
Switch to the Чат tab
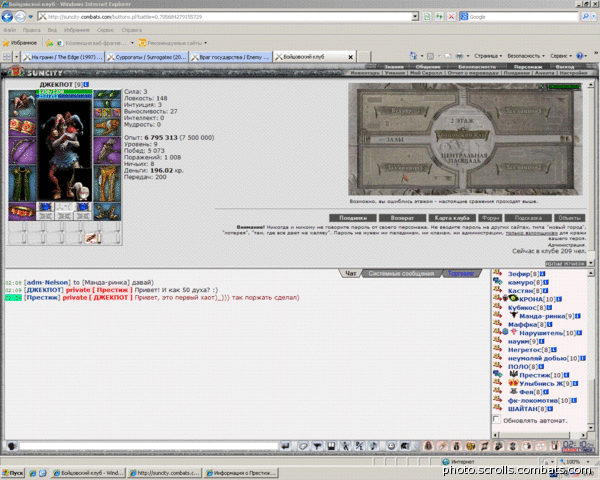pos(351,273)
